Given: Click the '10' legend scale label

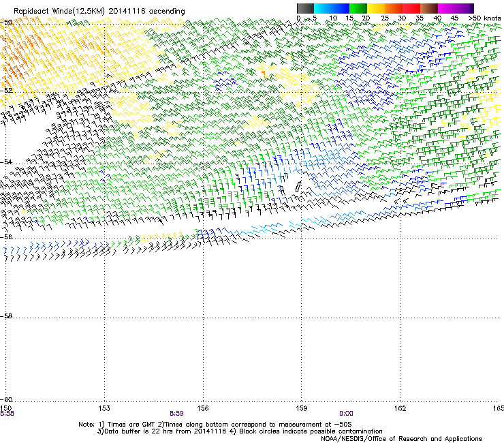Looking at the screenshot, I should click(333, 18).
